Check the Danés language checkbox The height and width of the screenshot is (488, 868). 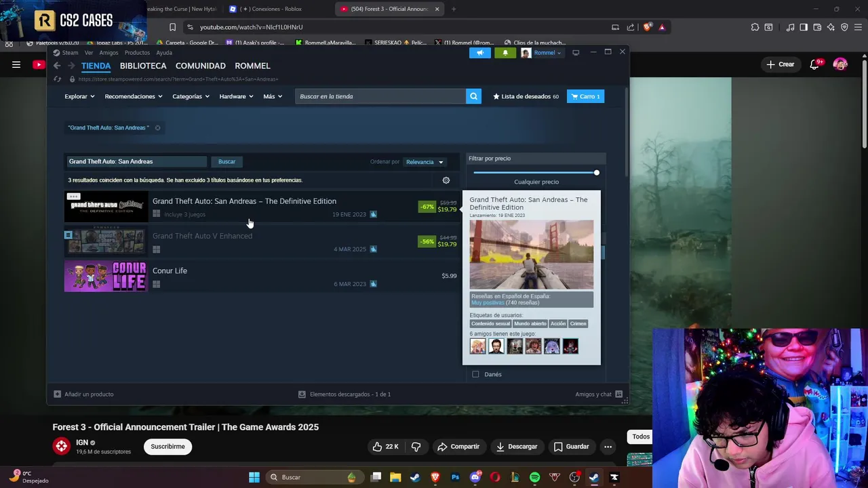point(475,374)
